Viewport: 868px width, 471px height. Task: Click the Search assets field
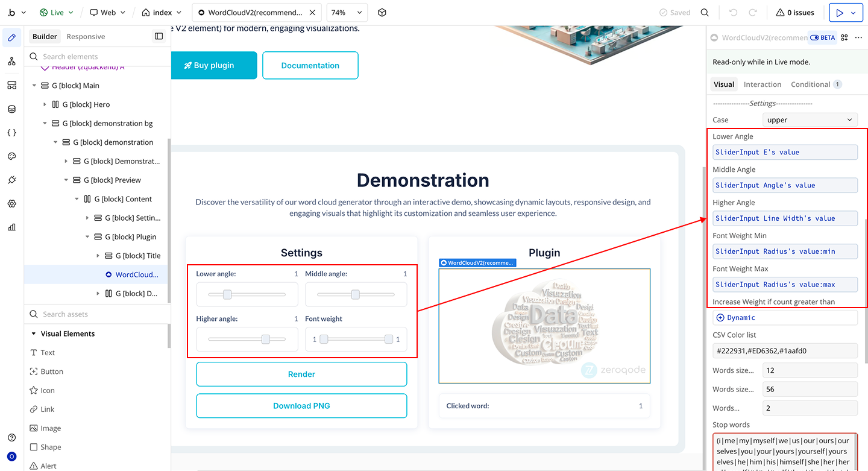98,314
